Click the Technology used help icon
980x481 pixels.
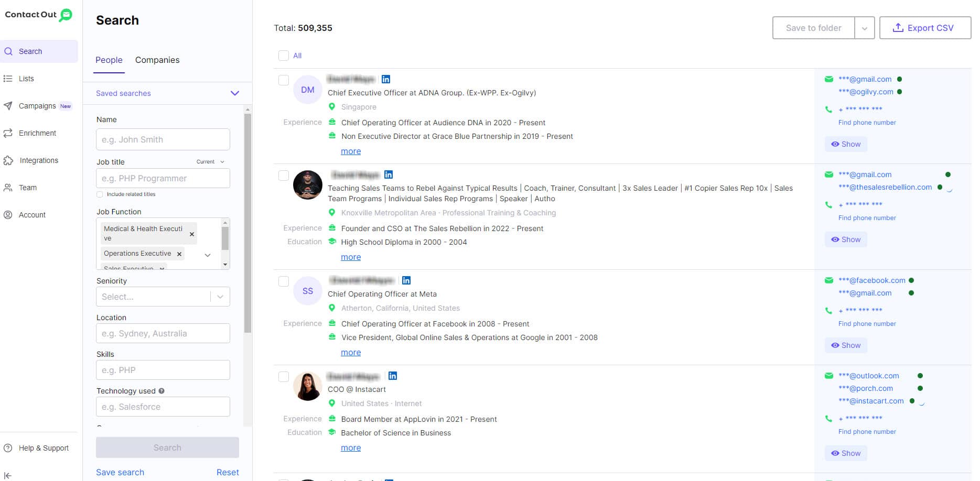click(x=161, y=391)
